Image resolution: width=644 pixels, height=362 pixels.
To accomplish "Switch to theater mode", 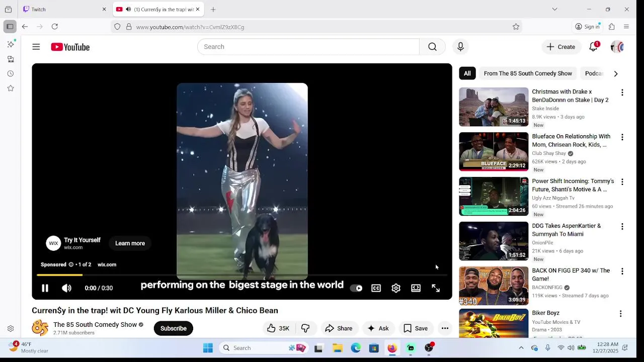I will pyautogui.click(x=416, y=288).
